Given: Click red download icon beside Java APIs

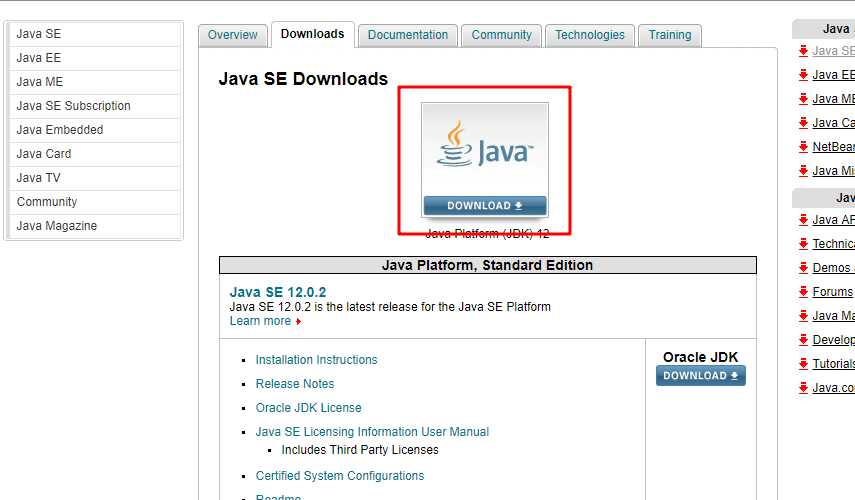Looking at the screenshot, I should [803, 220].
